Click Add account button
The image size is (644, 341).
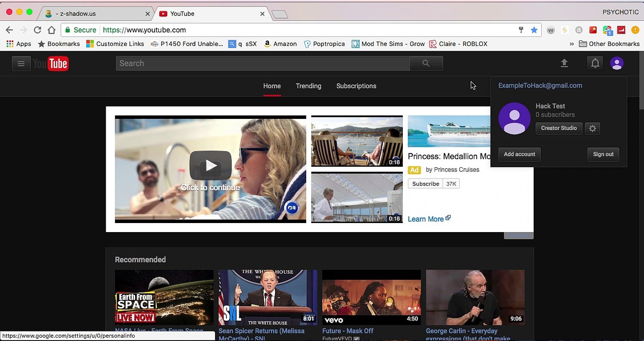(x=519, y=154)
